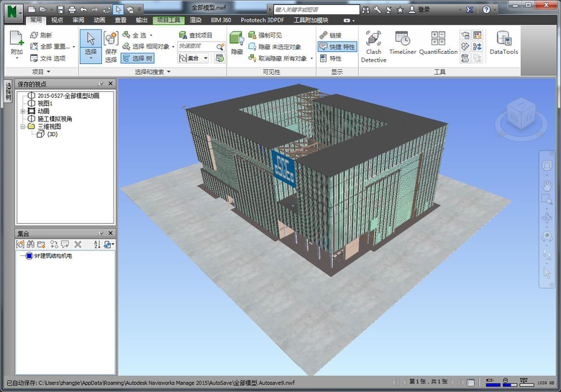The width and height of the screenshot is (561, 392).
Task: Delete the selected set with the X icon
Action: point(78,245)
